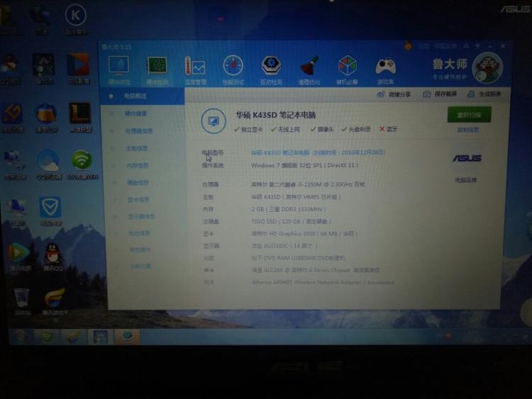Screen dimensions: 532x399
Task: Select 电池信息 battery info sidebar item
Action: coord(139,233)
